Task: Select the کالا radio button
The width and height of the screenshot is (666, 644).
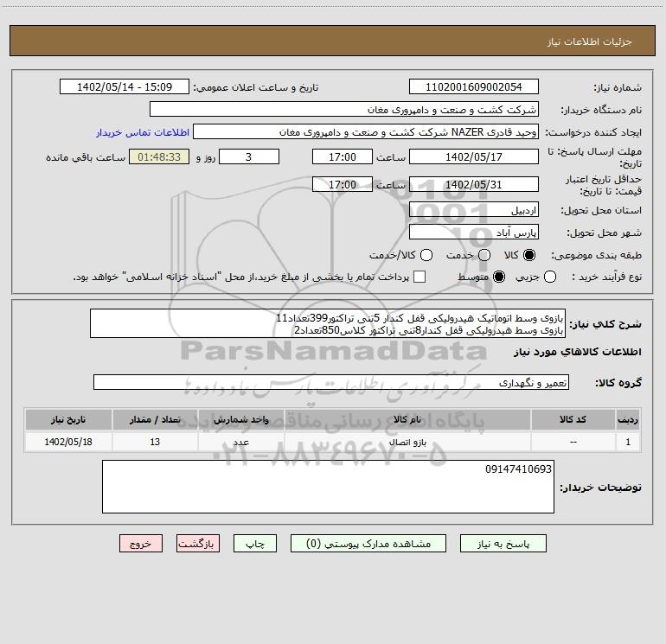Action: coord(529,255)
